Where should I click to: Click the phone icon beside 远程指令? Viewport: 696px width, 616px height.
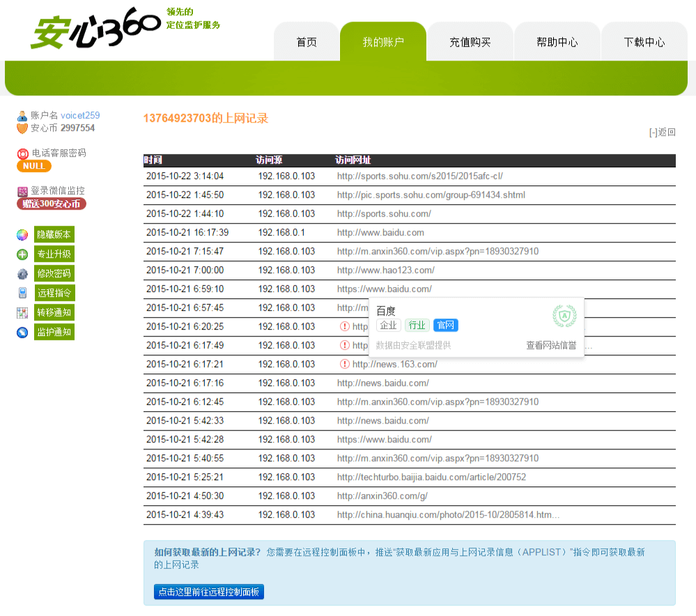point(22,293)
